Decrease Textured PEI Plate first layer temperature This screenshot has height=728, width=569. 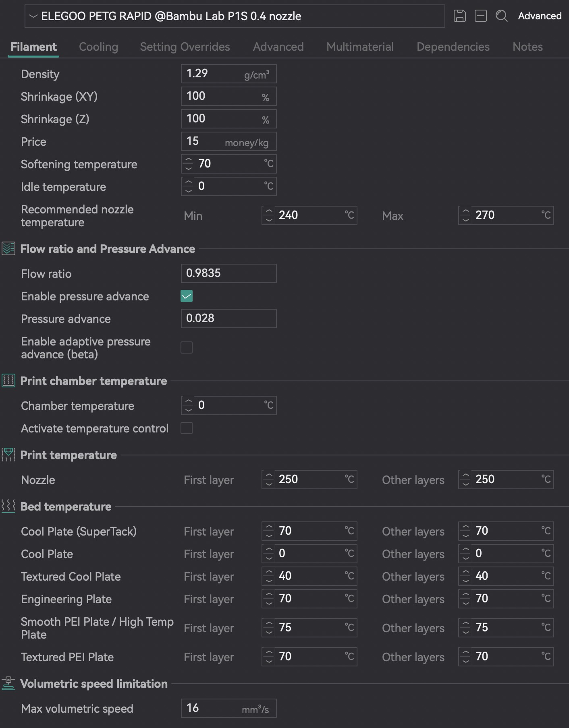point(269,661)
